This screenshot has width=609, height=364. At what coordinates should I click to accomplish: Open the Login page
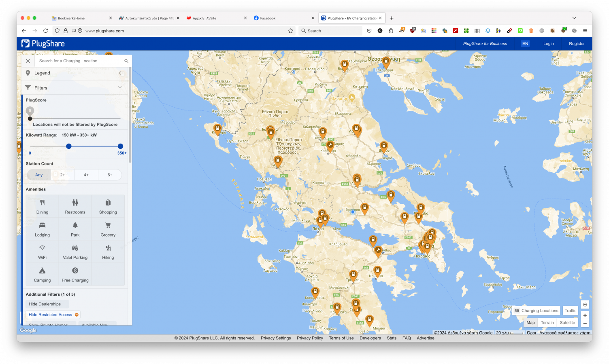point(549,44)
